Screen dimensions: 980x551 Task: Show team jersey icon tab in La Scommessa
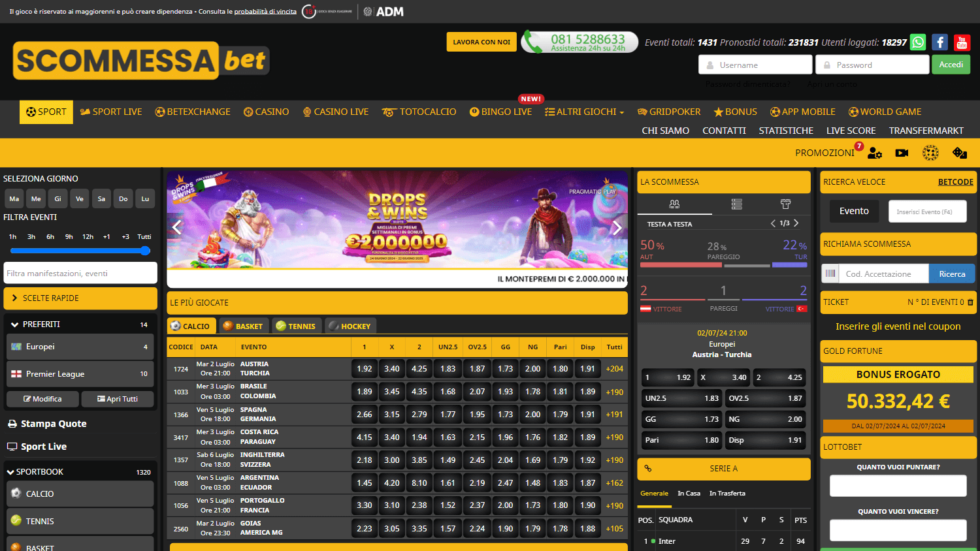(x=786, y=204)
